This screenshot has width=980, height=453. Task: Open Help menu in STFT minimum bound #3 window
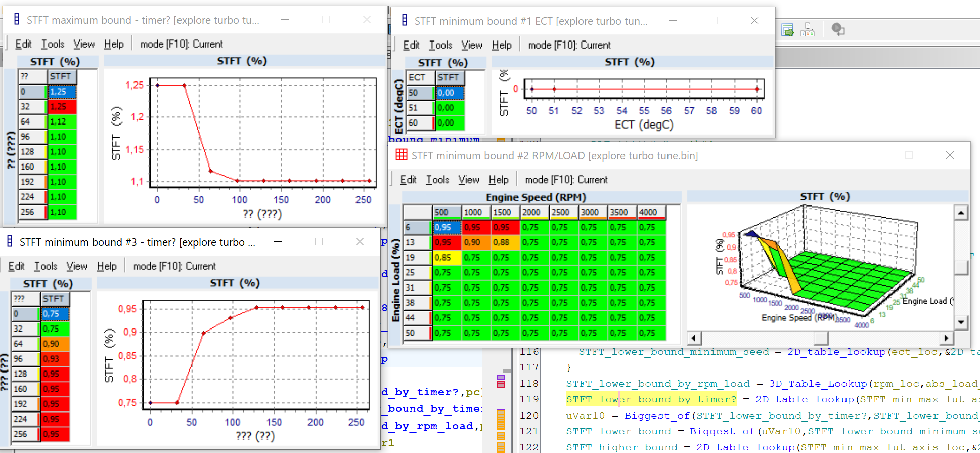[x=107, y=266]
